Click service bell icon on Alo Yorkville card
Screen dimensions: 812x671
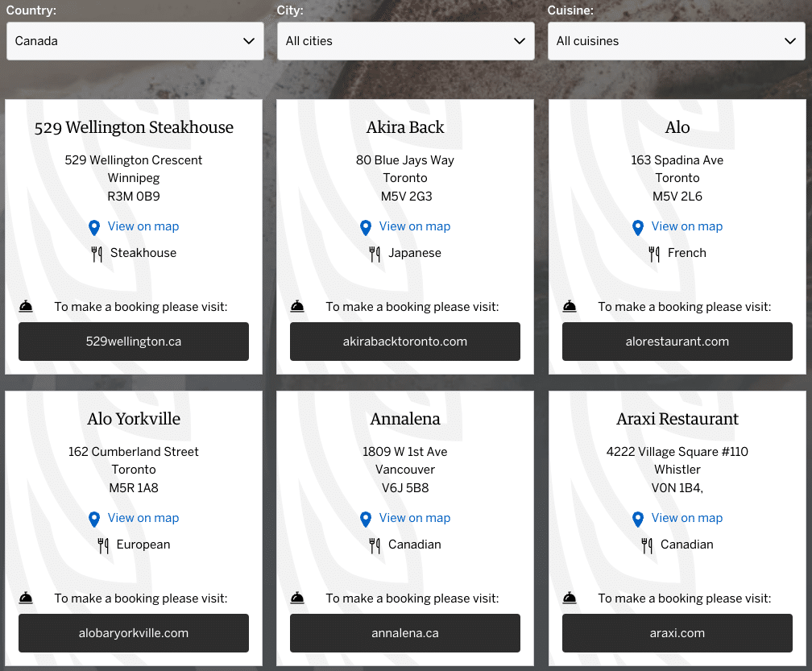tap(26, 599)
